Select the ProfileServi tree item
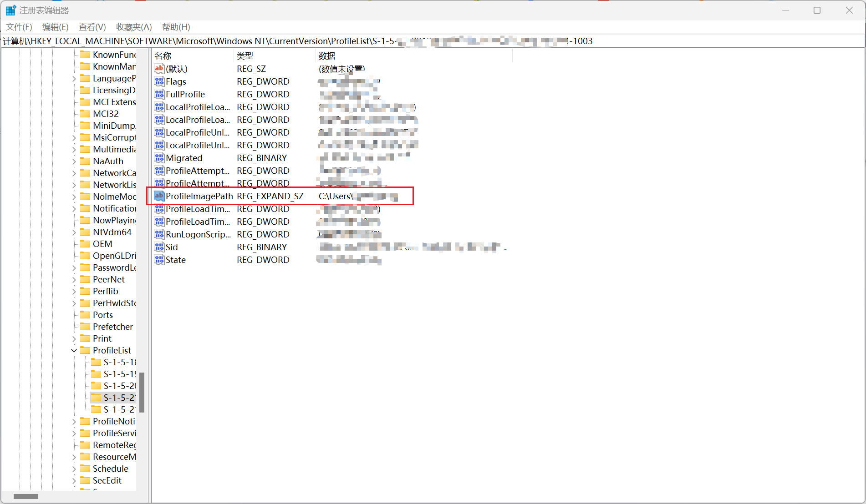The height and width of the screenshot is (504, 866). [114, 433]
